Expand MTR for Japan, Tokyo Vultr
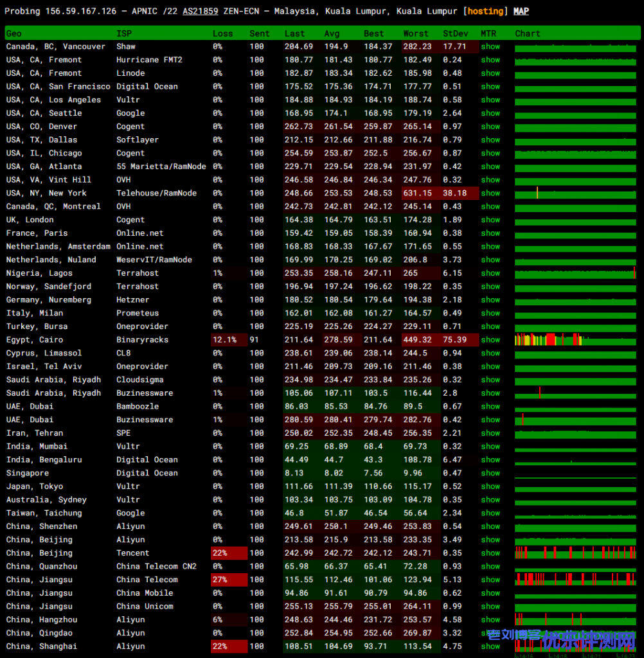 [490, 486]
